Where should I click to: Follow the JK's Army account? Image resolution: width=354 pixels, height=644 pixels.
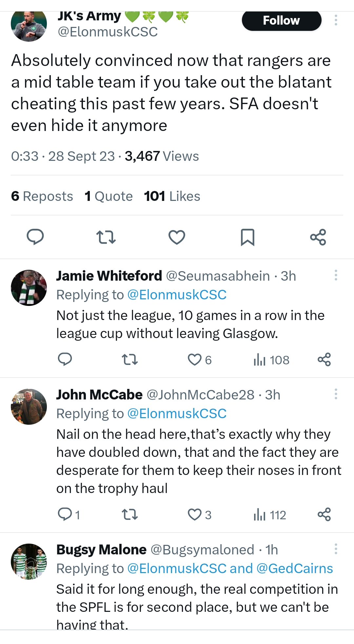pyautogui.click(x=281, y=21)
